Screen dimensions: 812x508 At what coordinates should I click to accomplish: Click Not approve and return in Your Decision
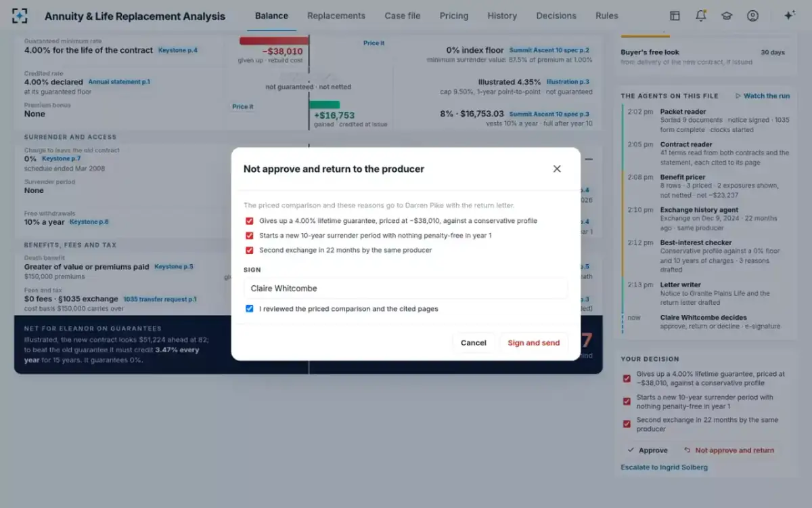(x=729, y=450)
